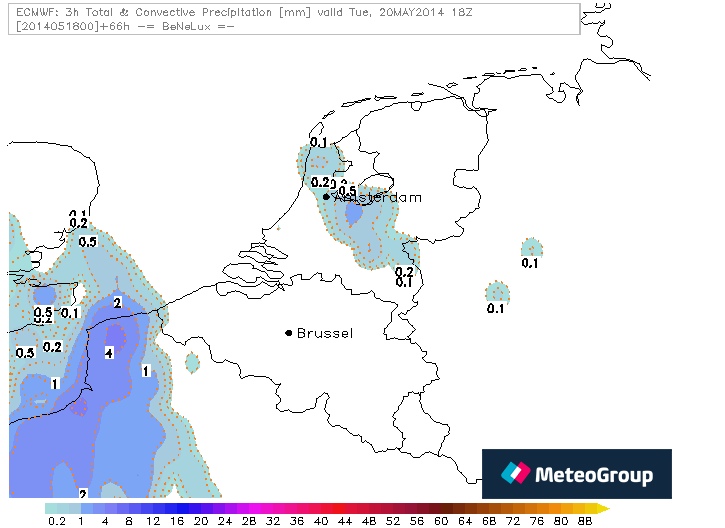
Task: Click the yellow arrow end of legend
Action: [x=602, y=508]
